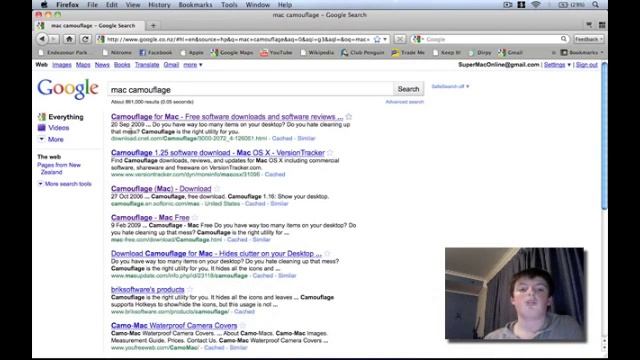Open the Google Maps bookmark

pyautogui.click(x=232, y=53)
